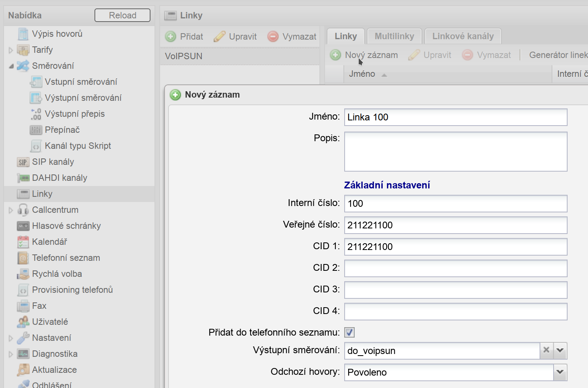
Task: Switch to the Linkové kanály tab
Action: click(463, 36)
